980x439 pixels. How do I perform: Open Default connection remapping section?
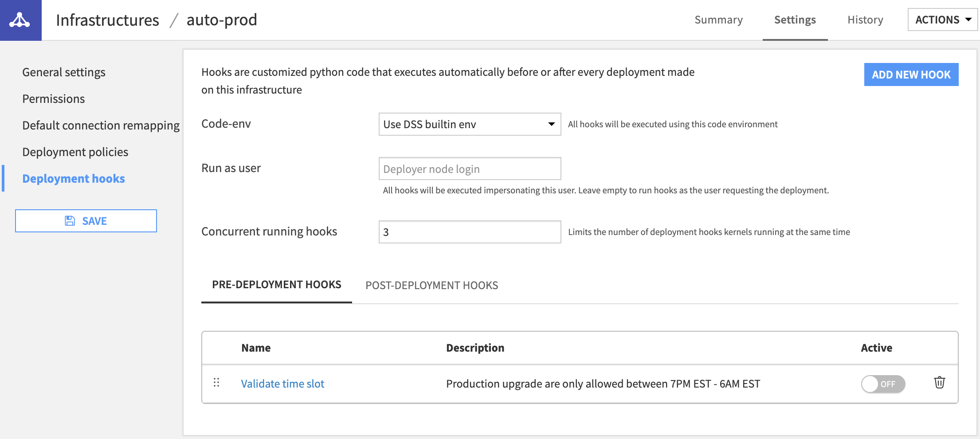[x=101, y=125]
